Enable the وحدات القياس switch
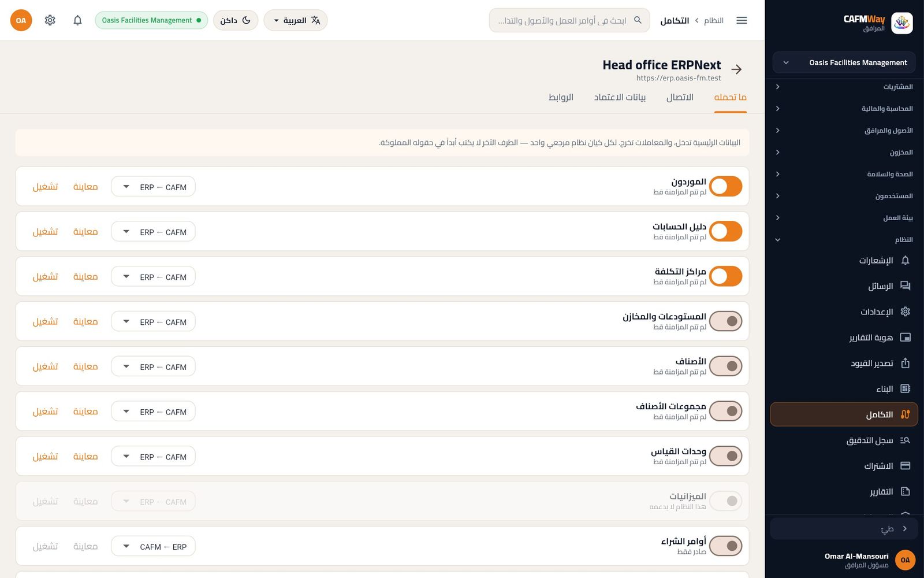The image size is (924, 578). [725, 457]
